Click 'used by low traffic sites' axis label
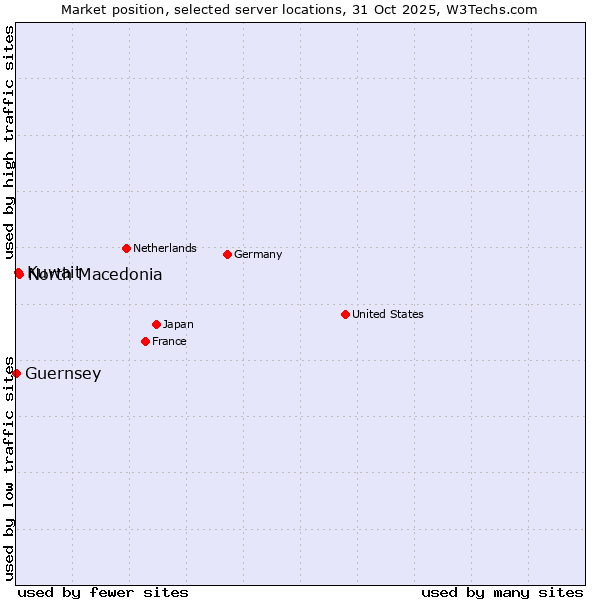This screenshot has width=600, height=600. (x=9, y=468)
